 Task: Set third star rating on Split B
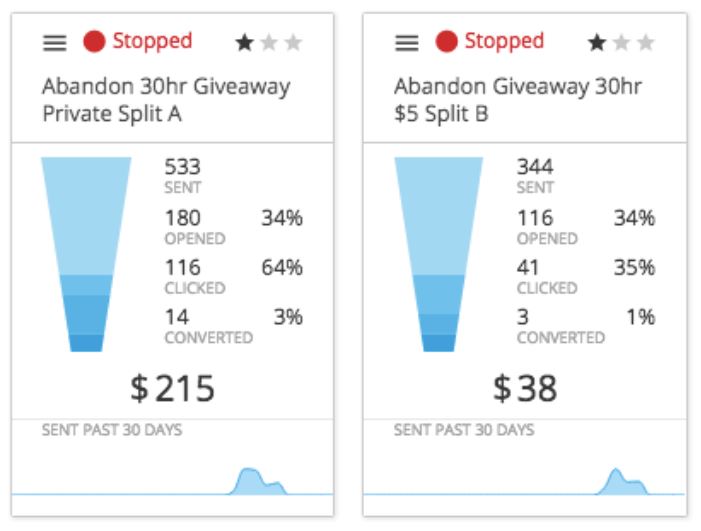click(645, 43)
